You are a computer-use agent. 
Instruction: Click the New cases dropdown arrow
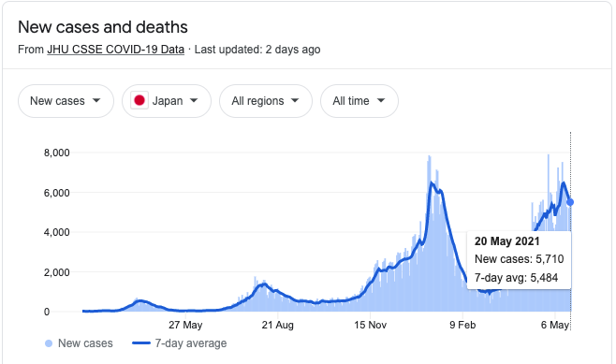coord(96,100)
